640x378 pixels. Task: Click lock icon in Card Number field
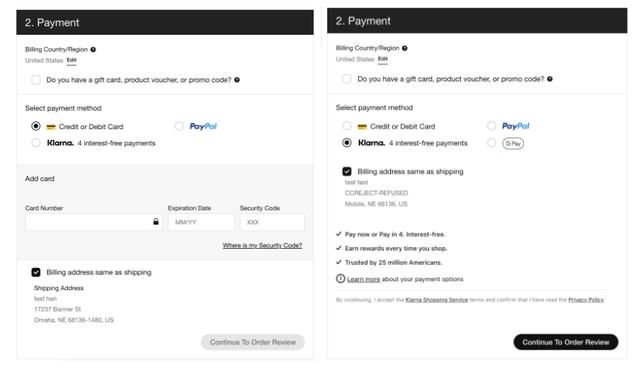click(x=156, y=222)
